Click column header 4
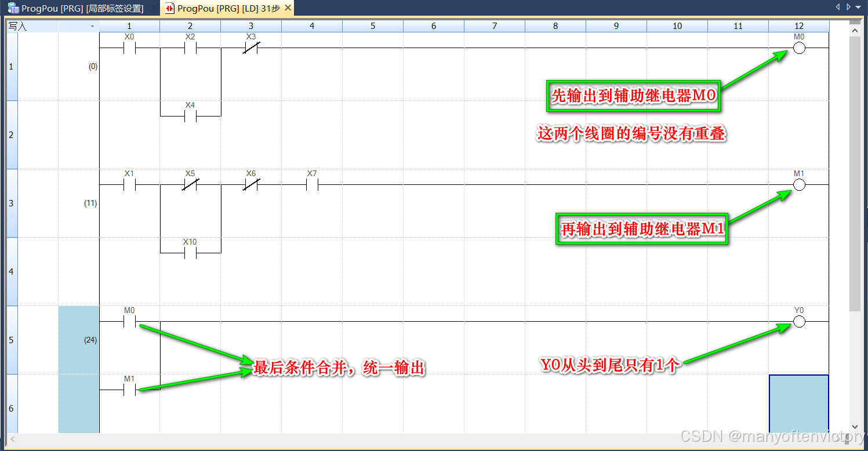Screen dimensions: 868x451 312,26
